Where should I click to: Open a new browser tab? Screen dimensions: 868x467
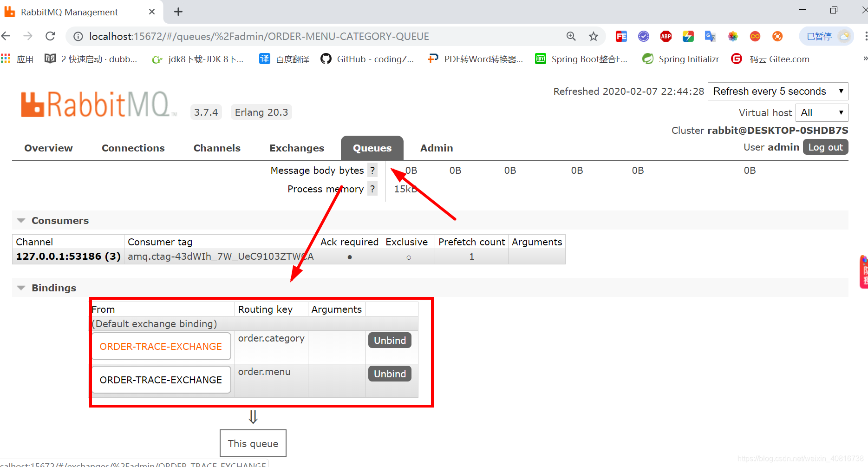(178, 12)
